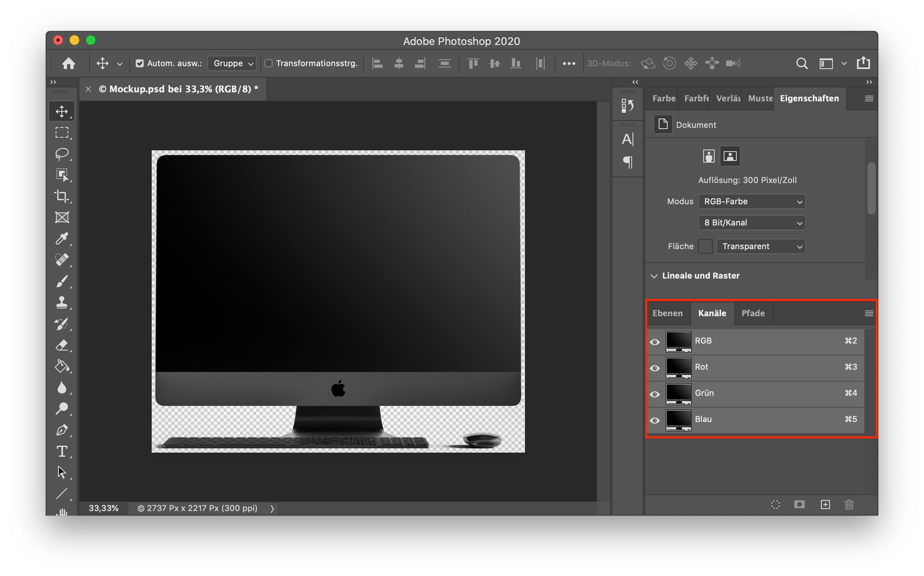Select the Type tool

click(62, 451)
